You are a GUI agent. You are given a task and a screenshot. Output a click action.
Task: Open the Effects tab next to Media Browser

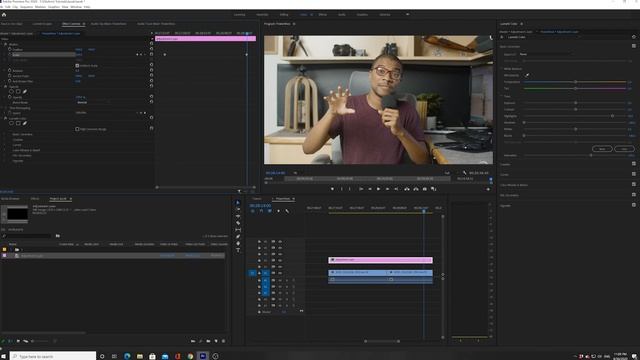(x=35, y=199)
